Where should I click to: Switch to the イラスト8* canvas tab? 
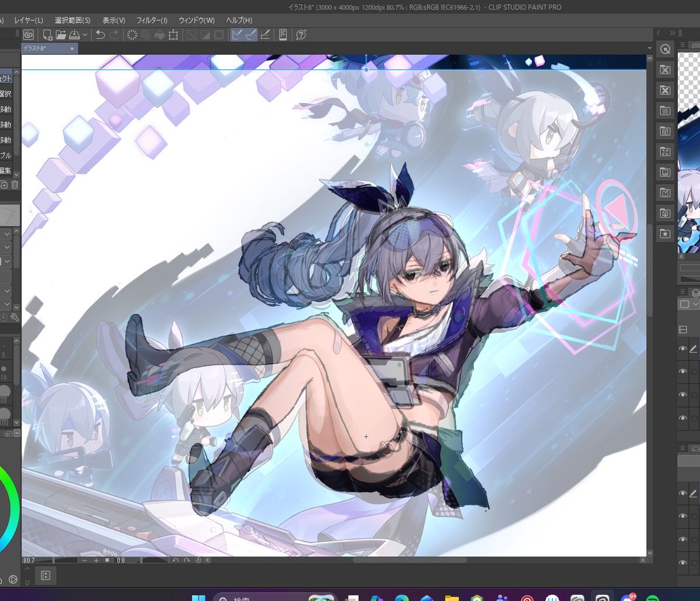(48, 49)
